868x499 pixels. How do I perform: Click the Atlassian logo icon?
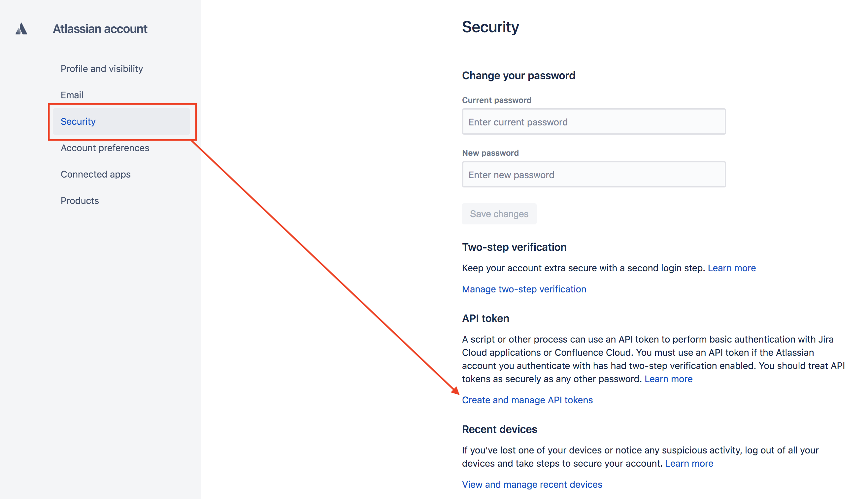[21, 29]
